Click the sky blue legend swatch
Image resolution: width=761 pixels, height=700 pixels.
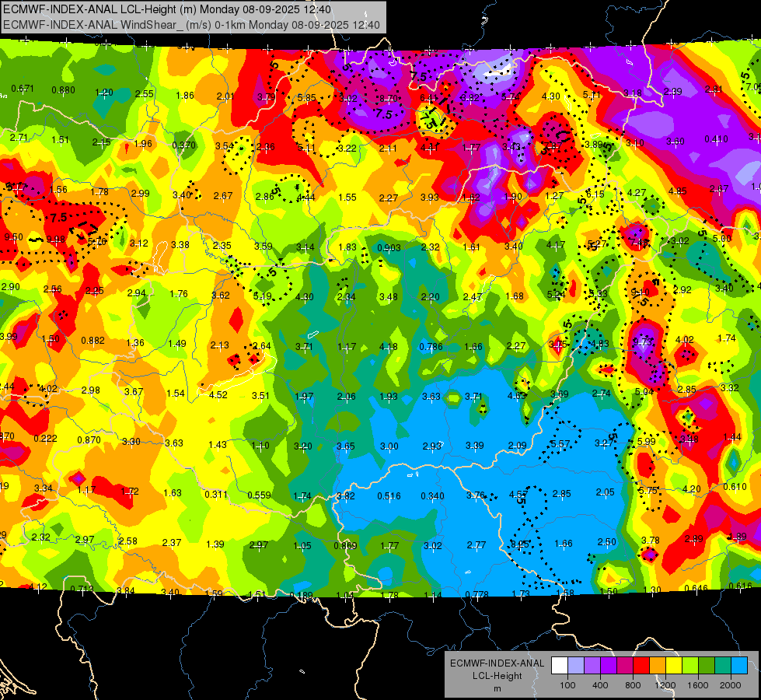[x=739, y=666]
